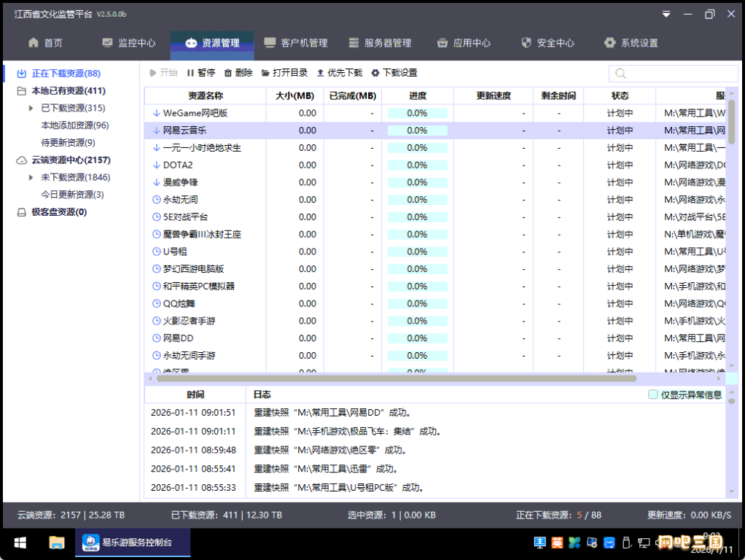Image resolution: width=745 pixels, height=560 pixels.
Task: Click the horizontal scrollbar of resource table
Action: (394, 378)
